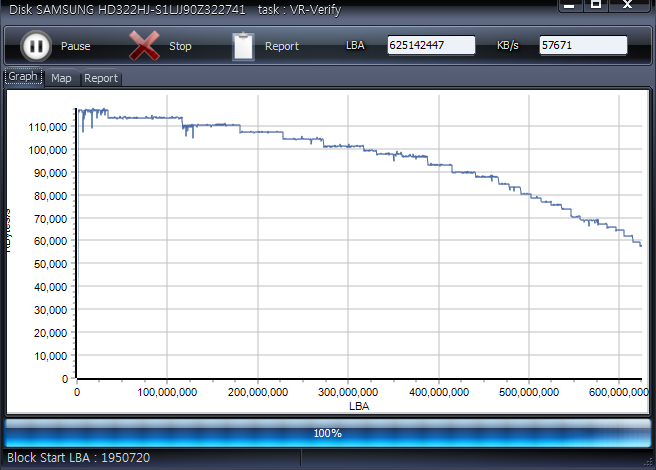This screenshot has width=656, height=470.
Task: Click the LBA axis title under the graph
Action: point(359,406)
